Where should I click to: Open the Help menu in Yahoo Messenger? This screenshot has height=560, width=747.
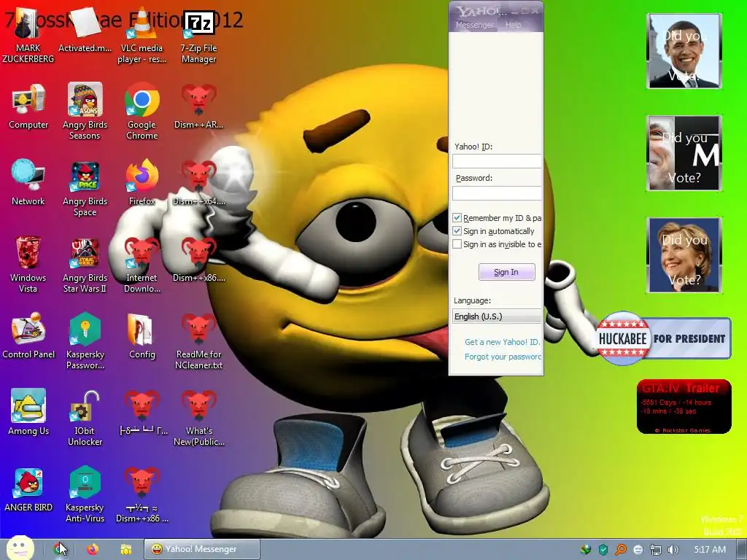(x=513, y=25)
